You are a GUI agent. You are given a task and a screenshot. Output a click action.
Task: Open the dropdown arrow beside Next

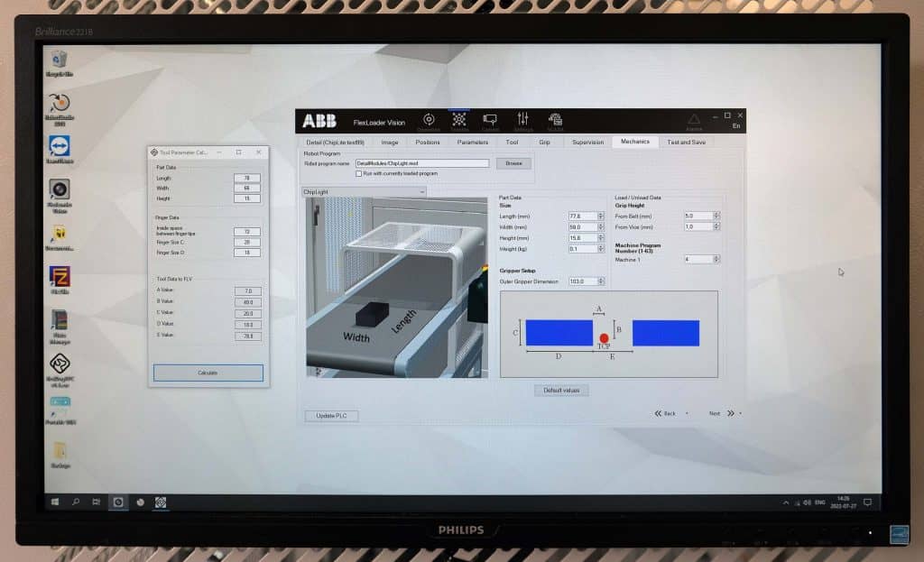coord(740,414)
